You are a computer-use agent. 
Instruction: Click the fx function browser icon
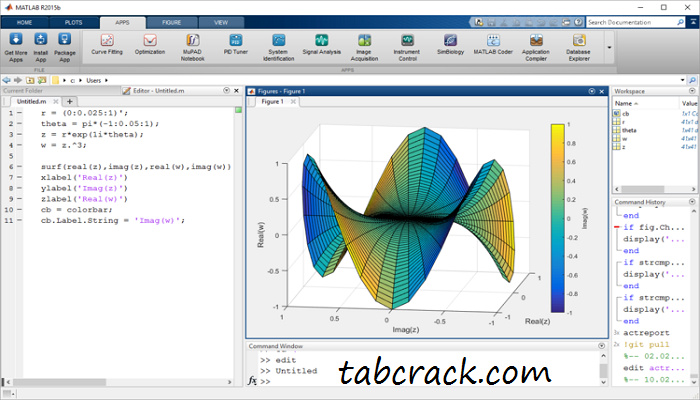click(252, 381)
